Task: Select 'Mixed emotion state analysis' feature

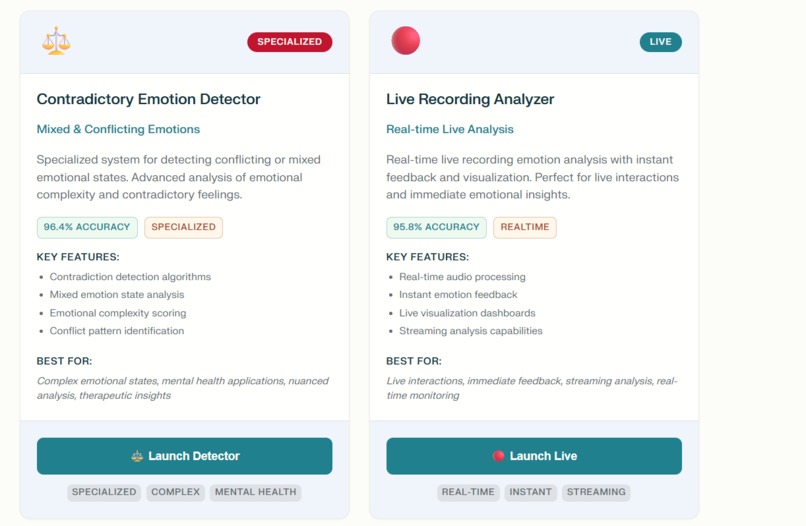Action: [117, 295]
